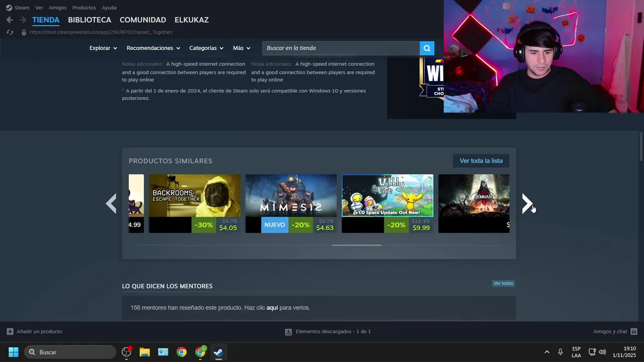Click the $4.05 price on Backrooms
644x362 pixels.
228,228
